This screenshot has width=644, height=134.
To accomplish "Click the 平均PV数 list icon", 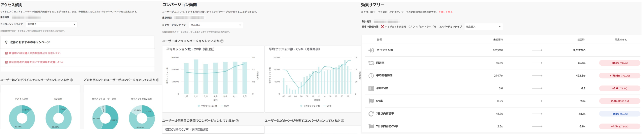I will 371,88.
